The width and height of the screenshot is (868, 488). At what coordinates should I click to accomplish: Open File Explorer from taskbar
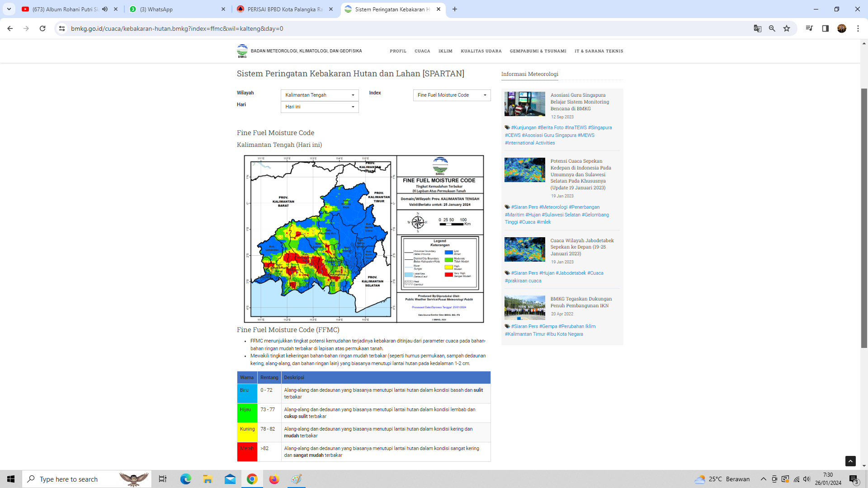(208, 479)
